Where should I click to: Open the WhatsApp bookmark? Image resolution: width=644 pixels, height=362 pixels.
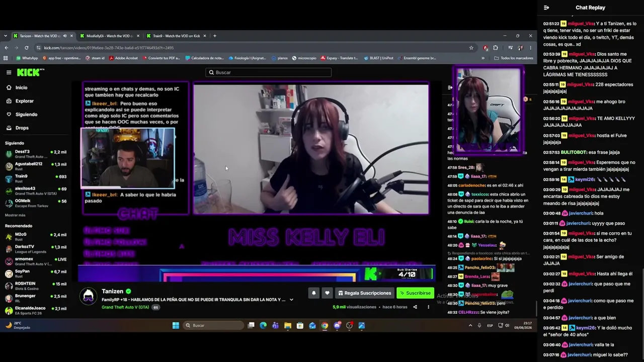[x=27, y=58]
